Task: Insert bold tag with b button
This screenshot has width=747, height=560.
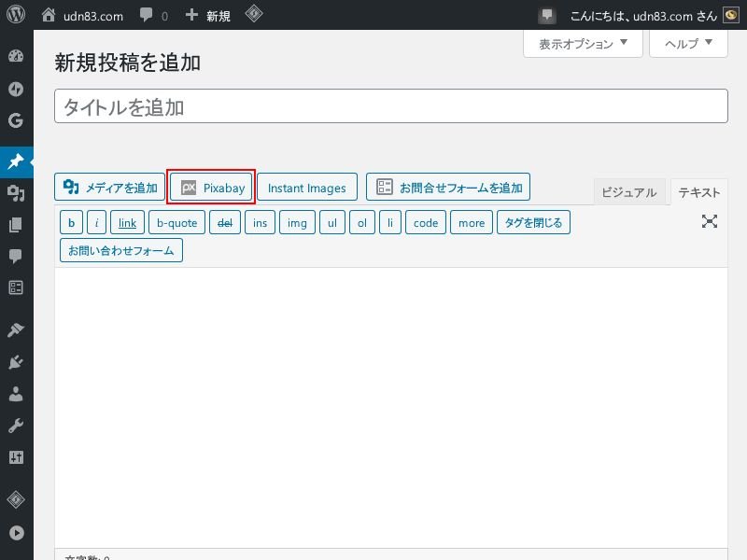Action: (72, 222)
